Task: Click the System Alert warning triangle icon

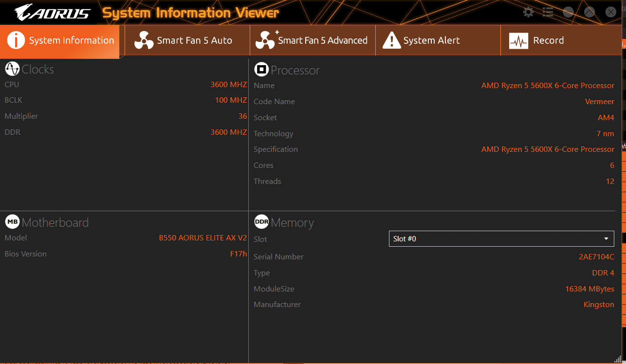Action: pyautogui.click(x=391, y=40)
